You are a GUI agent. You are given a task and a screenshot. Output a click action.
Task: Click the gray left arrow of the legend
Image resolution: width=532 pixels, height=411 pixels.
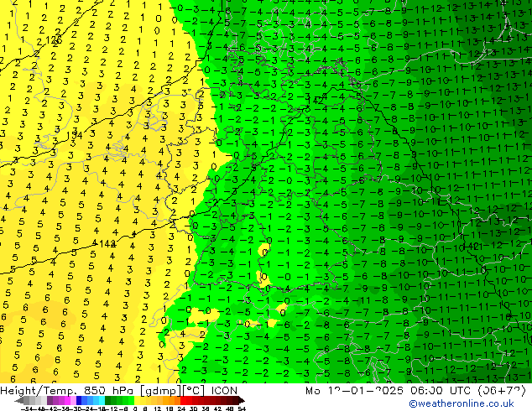pyautogui.click(x=19, y=400)
